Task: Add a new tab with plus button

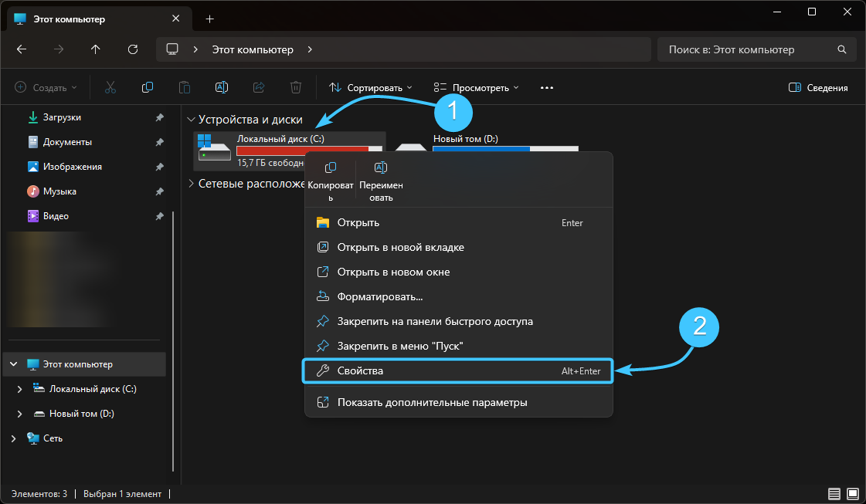Action: (x=209, y=19)
